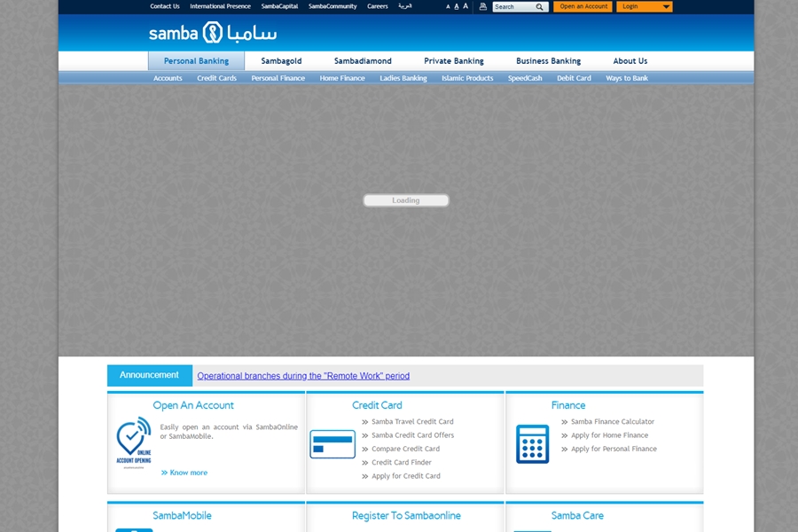Select the Personal Banking tab

pos(197,61)
